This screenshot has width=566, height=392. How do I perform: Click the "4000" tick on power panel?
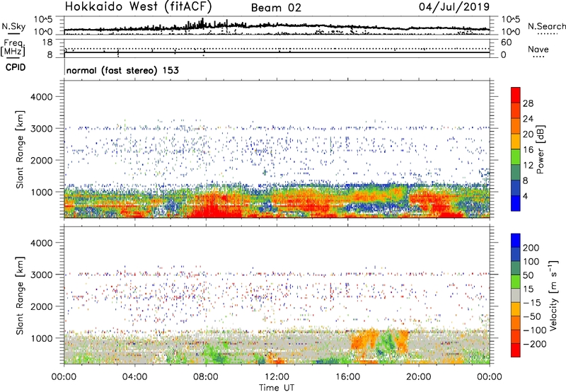pos(42,97)
